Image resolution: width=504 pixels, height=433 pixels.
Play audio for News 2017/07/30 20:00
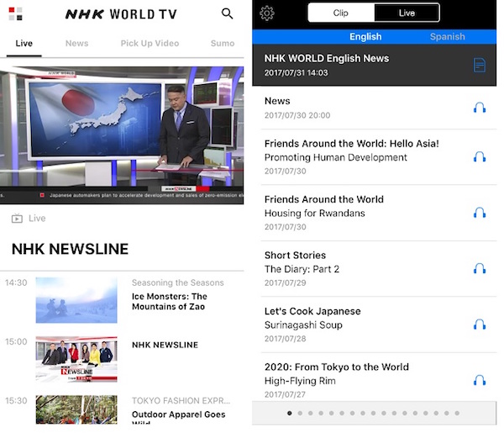click(480, 108)
